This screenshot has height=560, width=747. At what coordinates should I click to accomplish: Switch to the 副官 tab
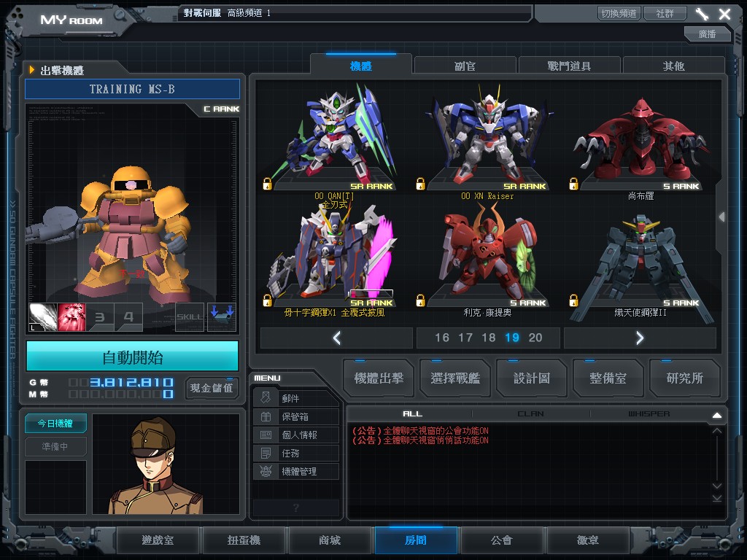click(465, 66)
